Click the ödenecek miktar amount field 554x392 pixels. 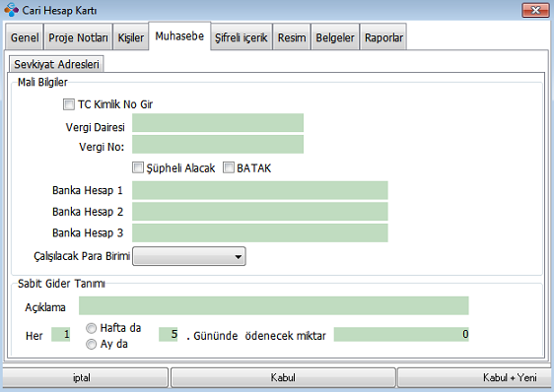[x=401, y=334]
